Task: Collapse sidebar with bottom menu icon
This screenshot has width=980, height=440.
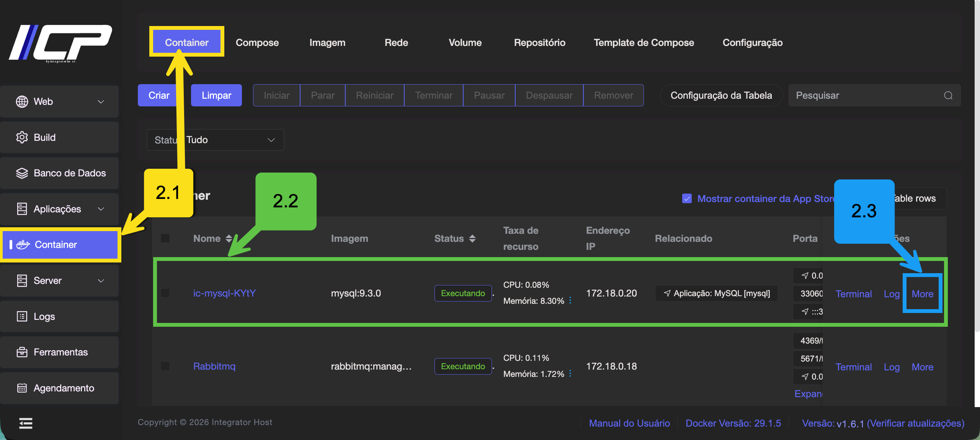Action: coord(26,423)
